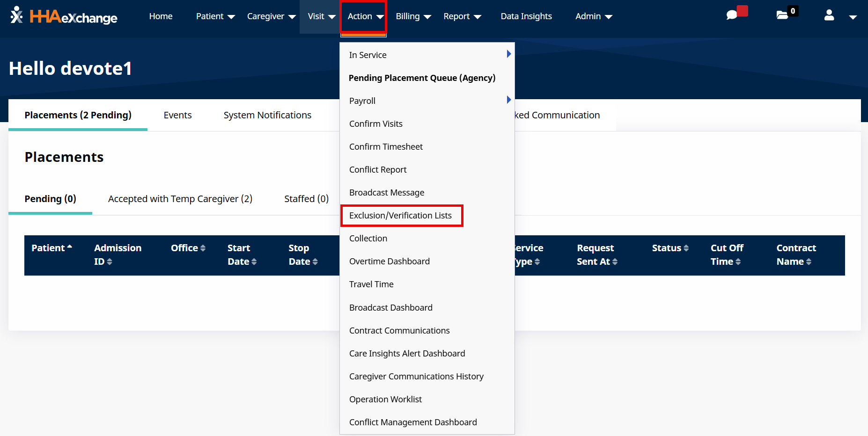
Task: Expand the In Service submenu
Action: point(508,54)
